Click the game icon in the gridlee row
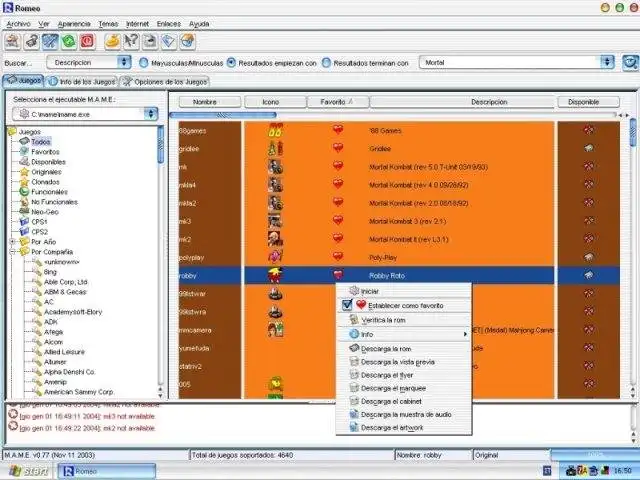 point(276,149)
